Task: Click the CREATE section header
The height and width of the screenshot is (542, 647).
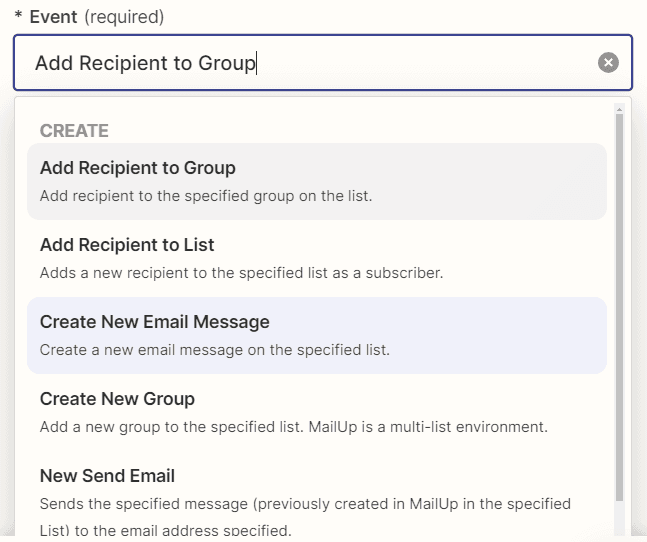Action: coord(74,131)
